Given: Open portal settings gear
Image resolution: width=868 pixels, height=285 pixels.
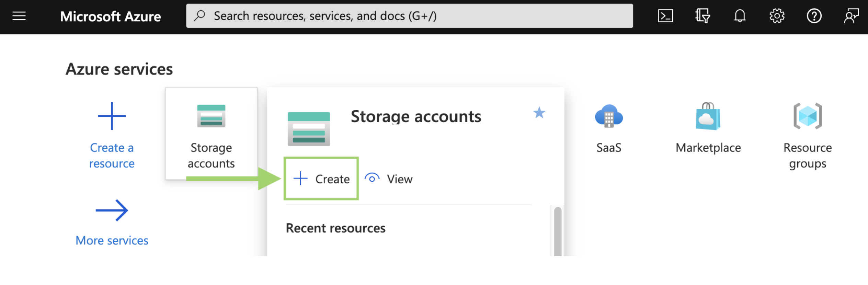Looking at the screenshot, I should (777, 16).
